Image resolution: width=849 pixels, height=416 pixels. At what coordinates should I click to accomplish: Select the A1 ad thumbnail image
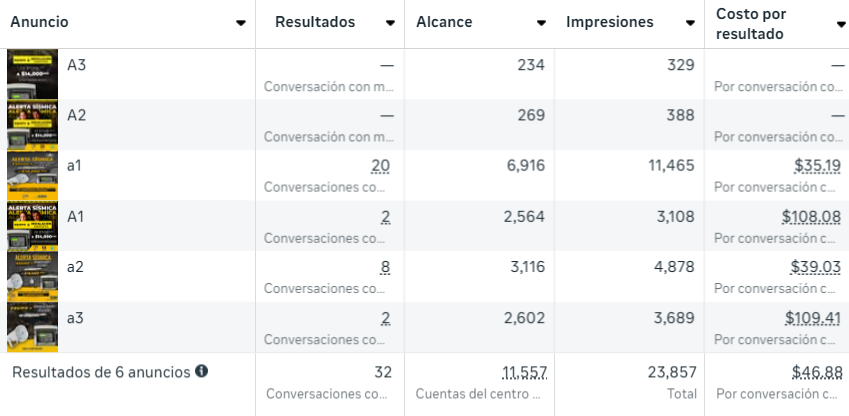(32, 225)
